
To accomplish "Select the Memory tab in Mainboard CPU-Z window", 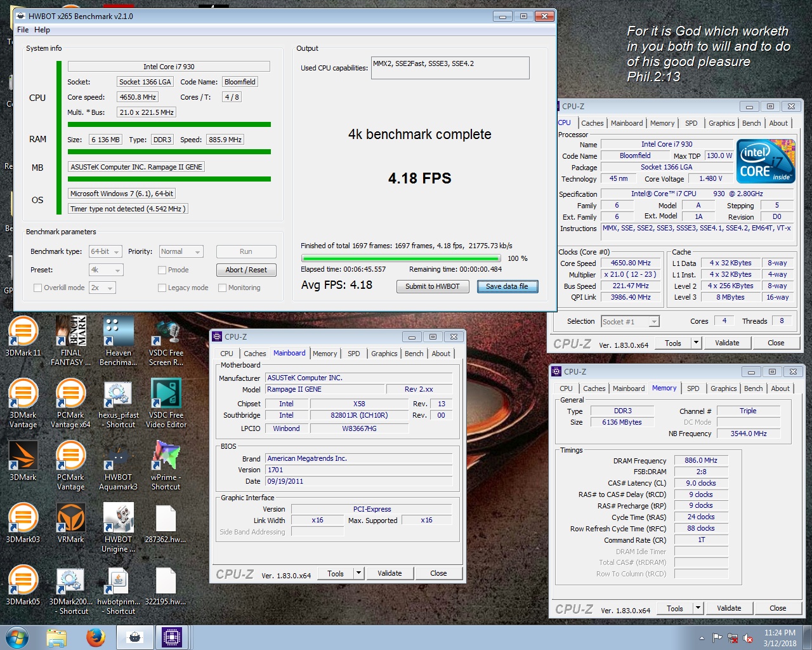I will [x=325, y=354].
